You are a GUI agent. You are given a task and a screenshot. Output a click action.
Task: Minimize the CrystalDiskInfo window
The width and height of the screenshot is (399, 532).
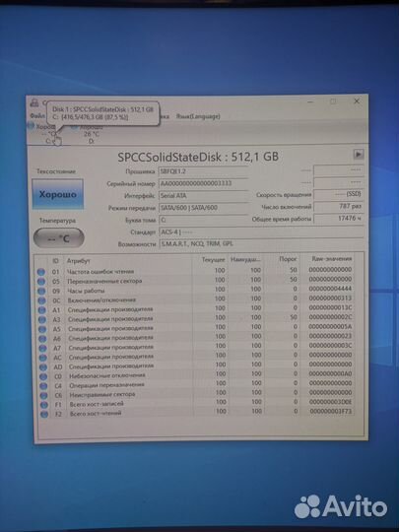pyautogui.click(x=310, y=101)
